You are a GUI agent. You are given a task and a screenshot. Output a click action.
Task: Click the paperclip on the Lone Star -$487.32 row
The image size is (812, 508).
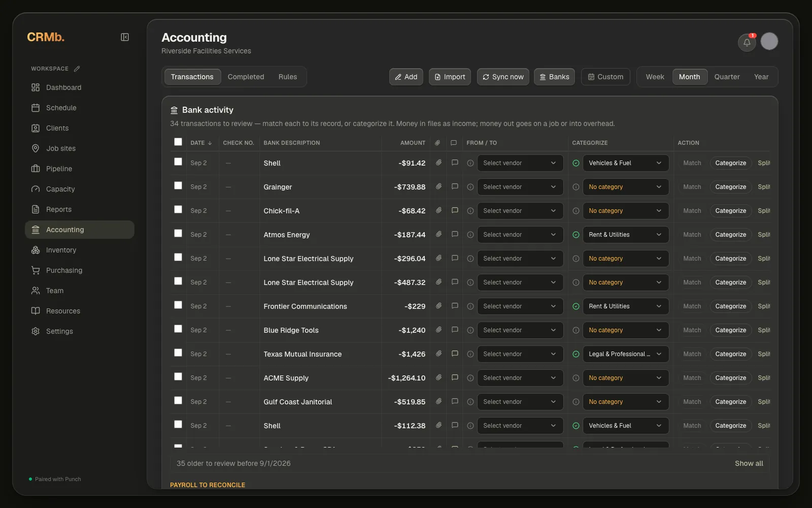(x=438, y=282)
